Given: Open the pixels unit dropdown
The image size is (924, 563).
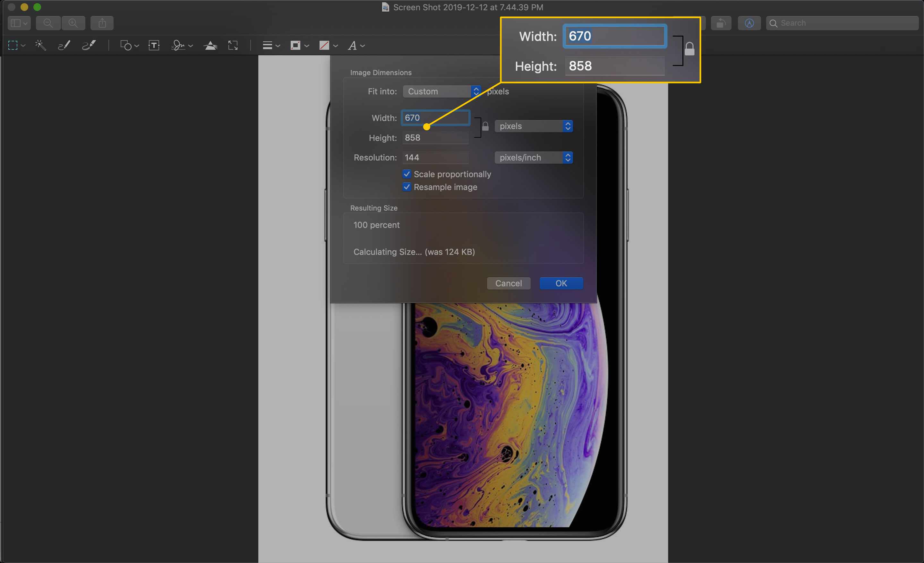Looking at the screenshot, I should 533,126.
